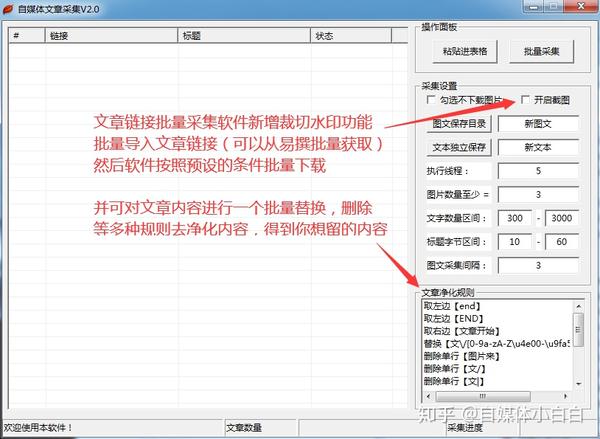
Task: Sort by the 标题 column header
Action: coord(244,36)
